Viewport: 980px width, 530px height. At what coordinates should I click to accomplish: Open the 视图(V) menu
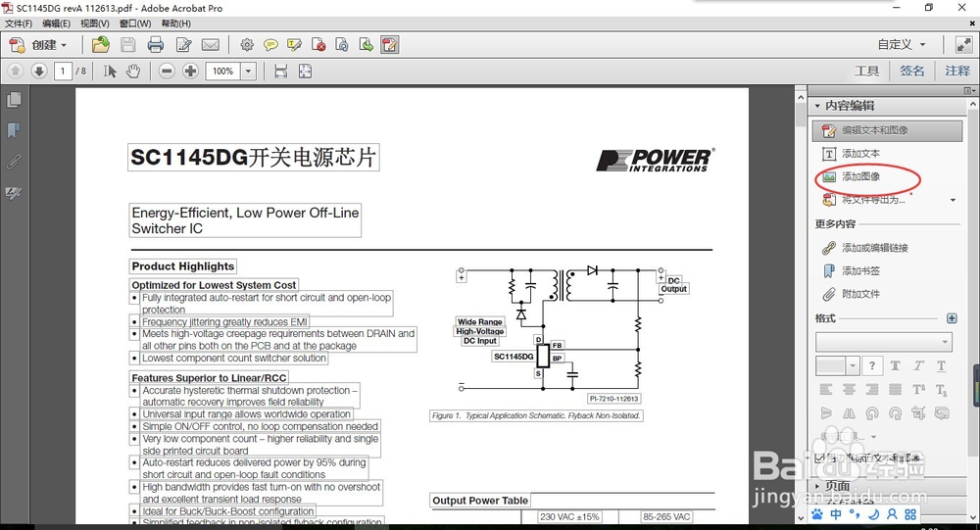pyautogui.click(x=95, y=24)
